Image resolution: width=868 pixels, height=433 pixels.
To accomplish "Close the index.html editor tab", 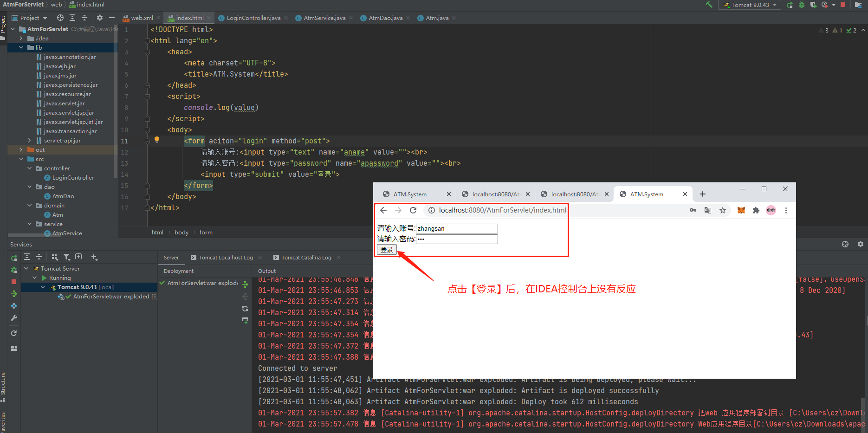I will [x=209, y=18].
